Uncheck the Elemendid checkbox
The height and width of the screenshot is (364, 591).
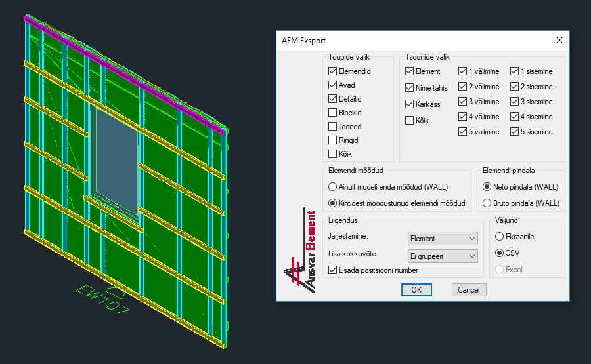click(332, 71)
